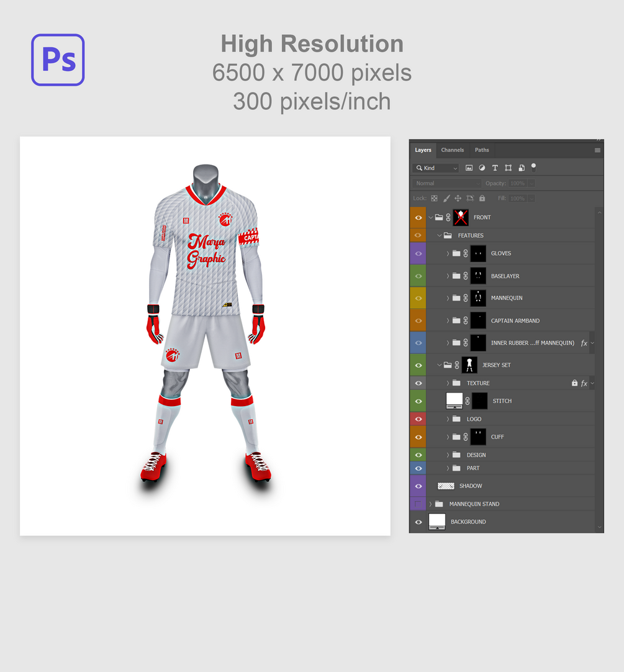
Task: Select the Layers tab
Action: point(423,150)
